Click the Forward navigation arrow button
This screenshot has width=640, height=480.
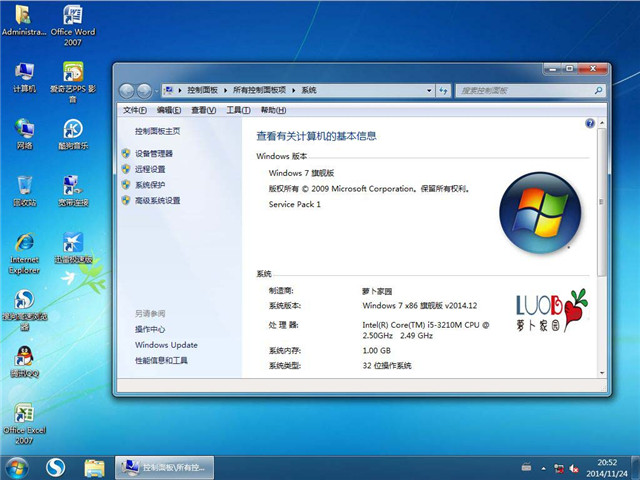coord(144,91)
